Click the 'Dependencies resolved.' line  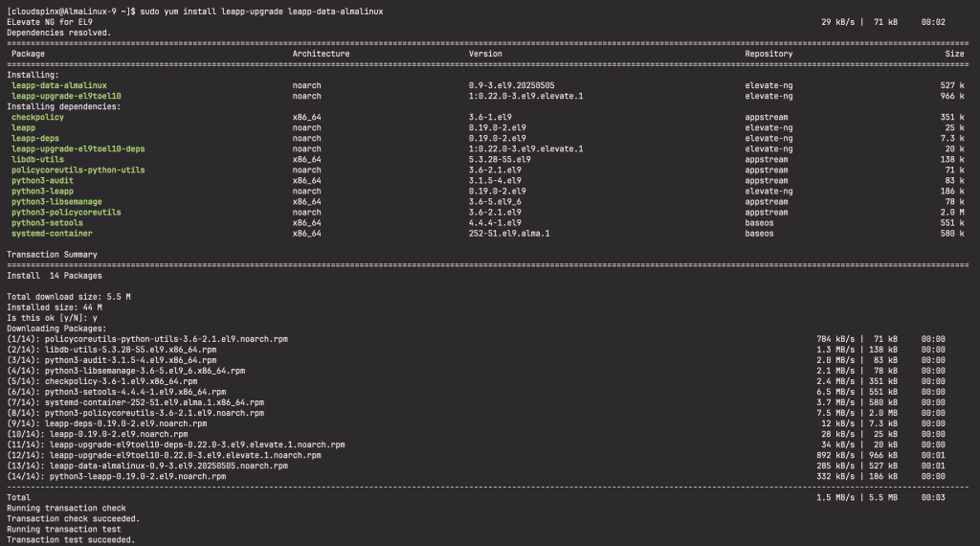[58, 34]
